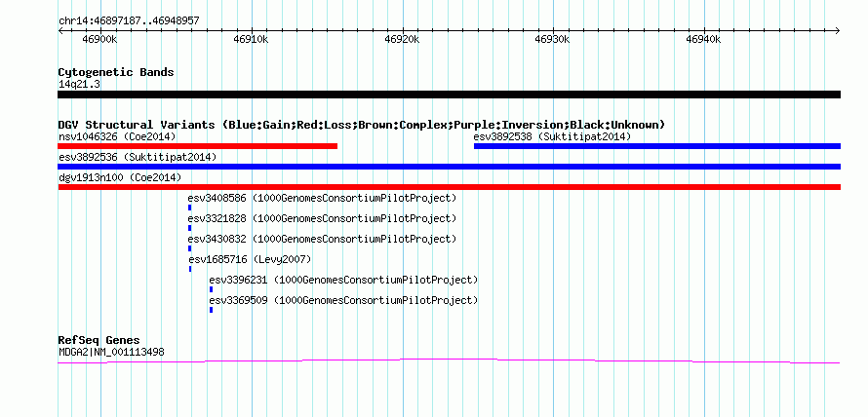
Task: Click the small blue mark under esv3408586
Action: (x=190, y=208)
